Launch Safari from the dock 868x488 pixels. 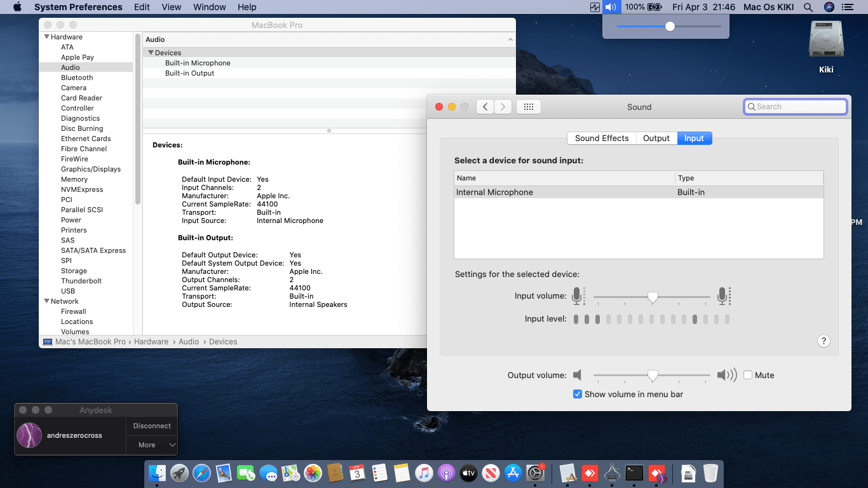pyautogui.click(x=201, y=473)
